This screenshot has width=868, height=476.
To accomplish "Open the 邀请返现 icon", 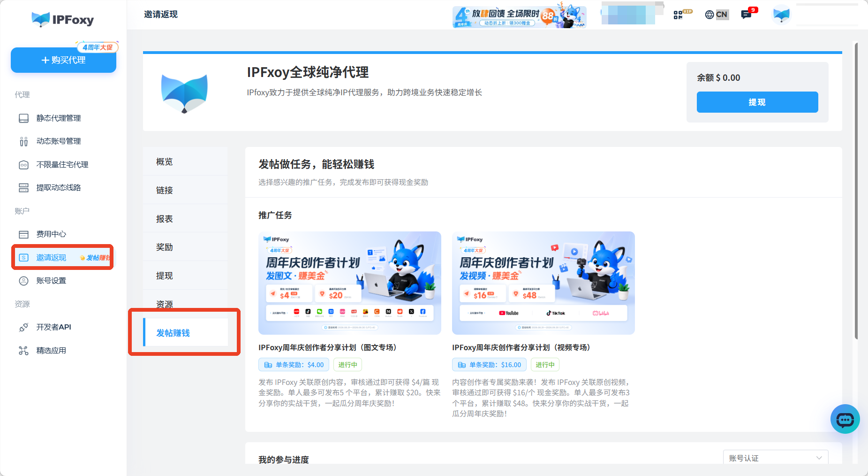I will click(x=23, y=258).
